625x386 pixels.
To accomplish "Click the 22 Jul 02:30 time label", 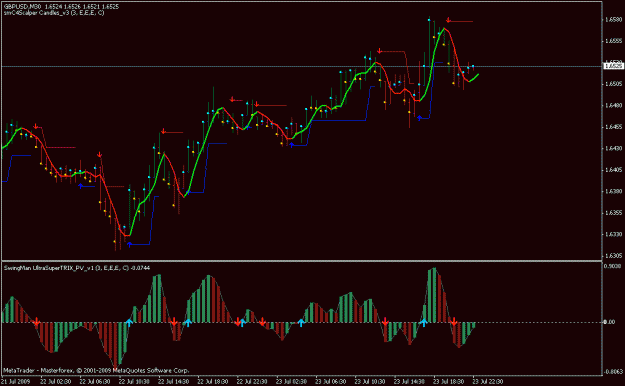I will tap(55, 382).
